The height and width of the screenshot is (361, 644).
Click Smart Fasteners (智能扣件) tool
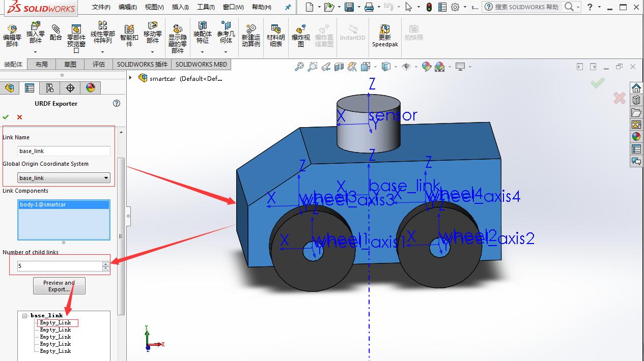129,36
